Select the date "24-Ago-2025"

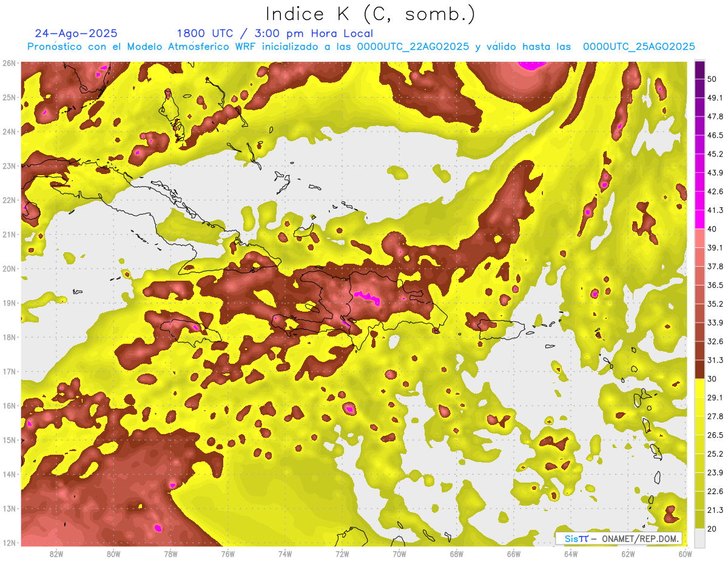76,33
